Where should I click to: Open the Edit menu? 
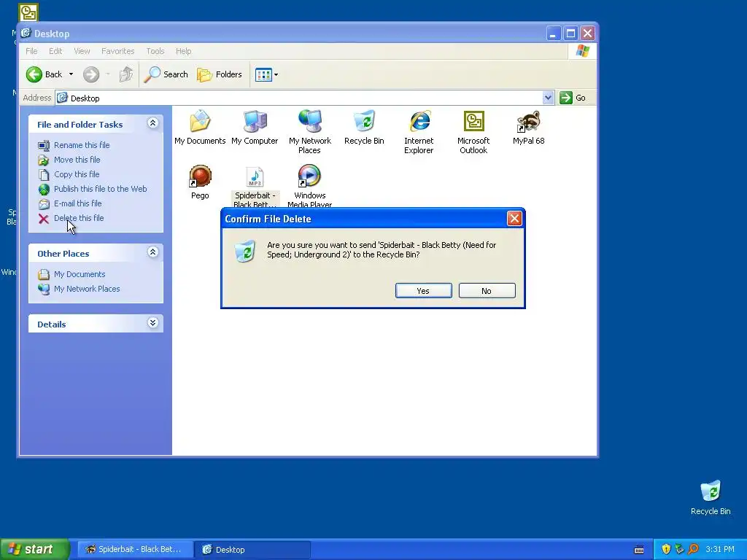[x=55, y=51]
